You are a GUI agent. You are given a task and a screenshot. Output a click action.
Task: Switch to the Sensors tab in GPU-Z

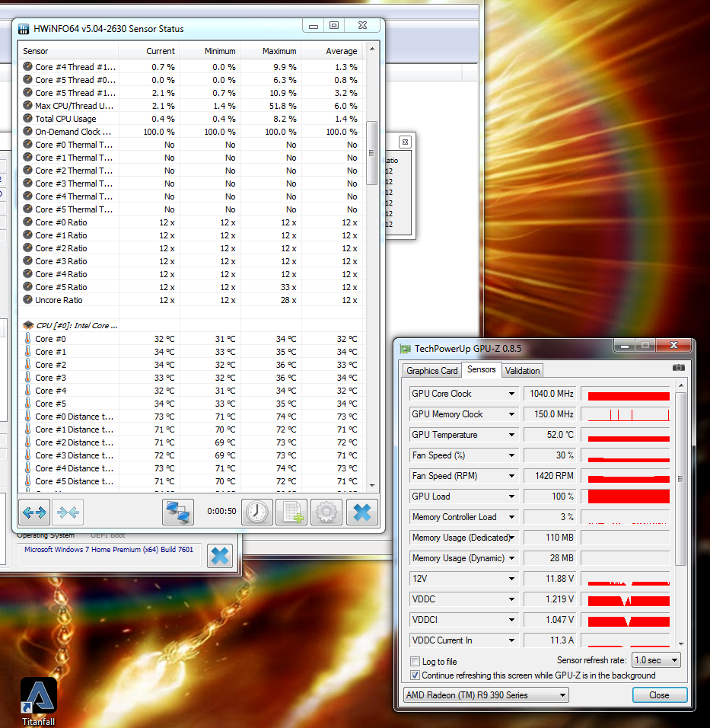tap(481, 369)
